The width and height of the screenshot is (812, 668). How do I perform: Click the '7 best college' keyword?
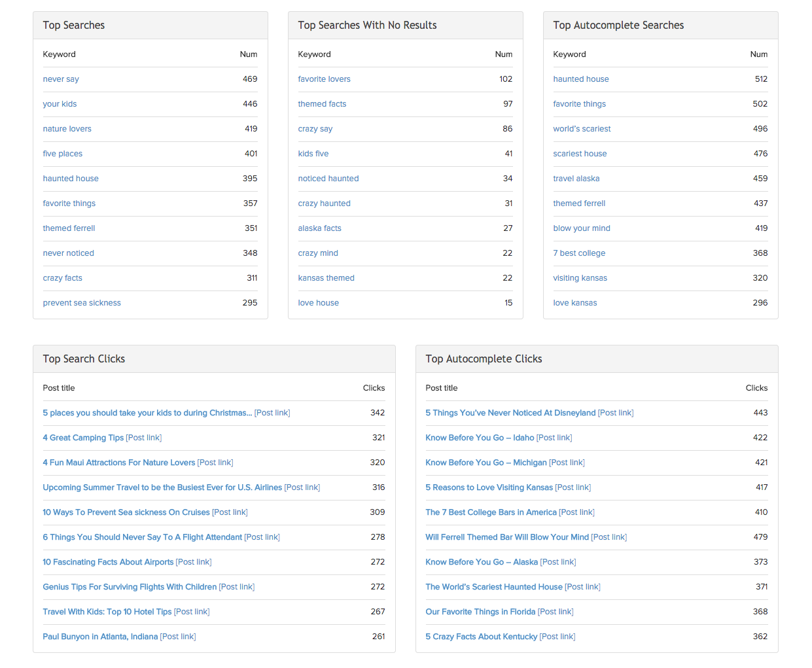point(579,253)
